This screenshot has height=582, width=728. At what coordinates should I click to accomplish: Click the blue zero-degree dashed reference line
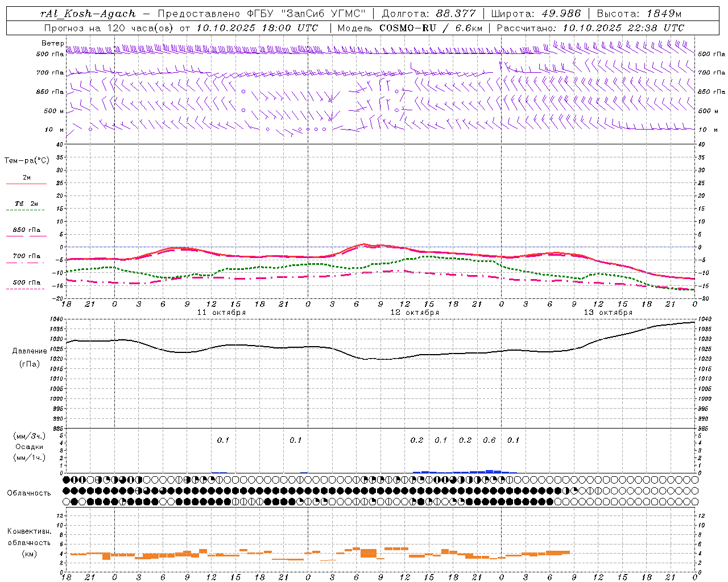point(380,247)
